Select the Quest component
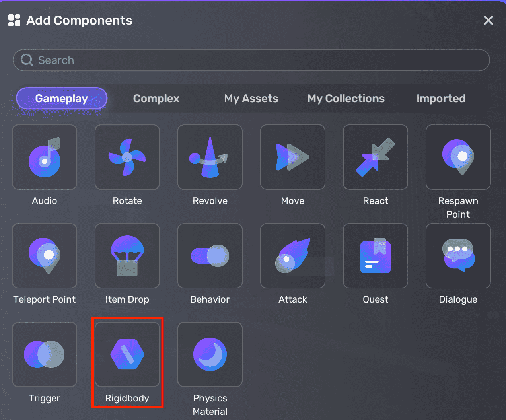Screen dimensions: 506x420 click(376, 256)
